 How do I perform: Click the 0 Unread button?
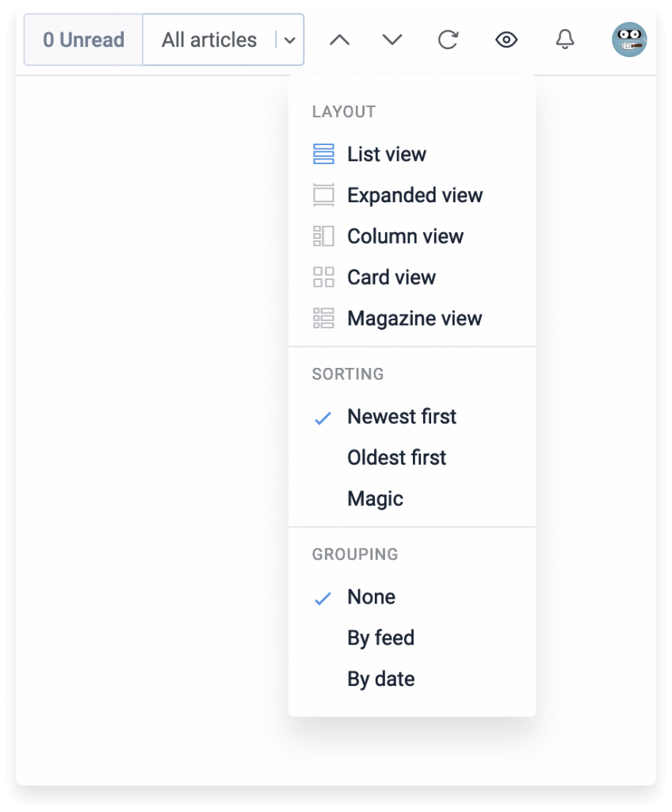(x=82, y=39)
